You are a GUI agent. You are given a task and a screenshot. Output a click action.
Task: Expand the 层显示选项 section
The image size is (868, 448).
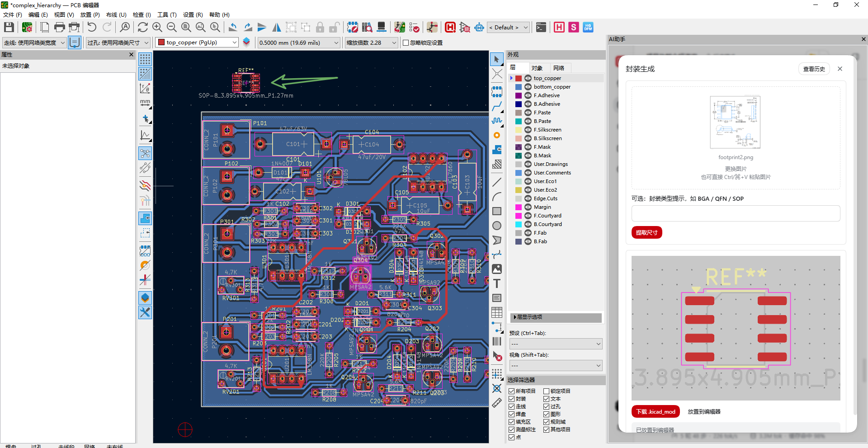click(556, 317)
